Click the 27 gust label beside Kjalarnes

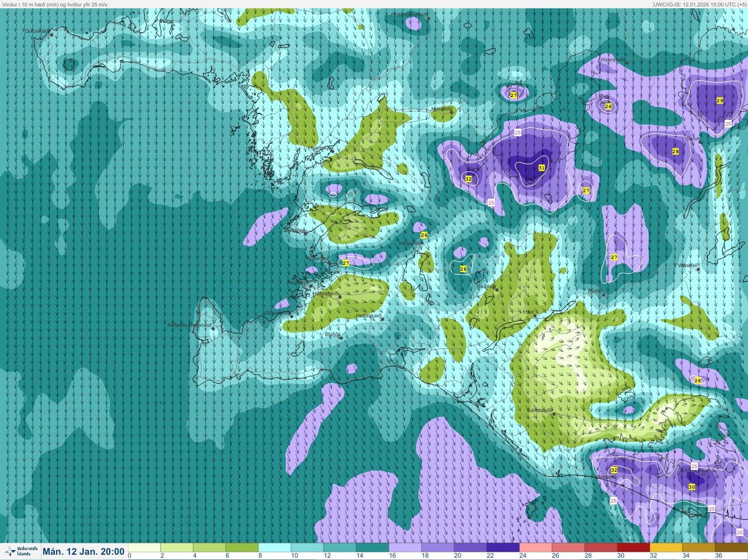click(x=346, y=263)
